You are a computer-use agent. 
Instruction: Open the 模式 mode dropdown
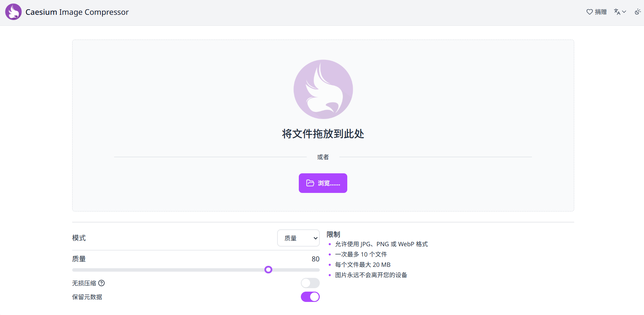tap(298, 238)
